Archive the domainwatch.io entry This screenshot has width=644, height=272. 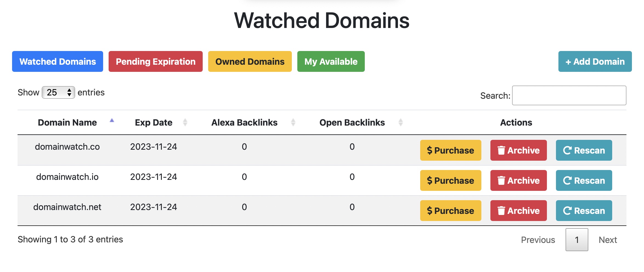point(518,180)
